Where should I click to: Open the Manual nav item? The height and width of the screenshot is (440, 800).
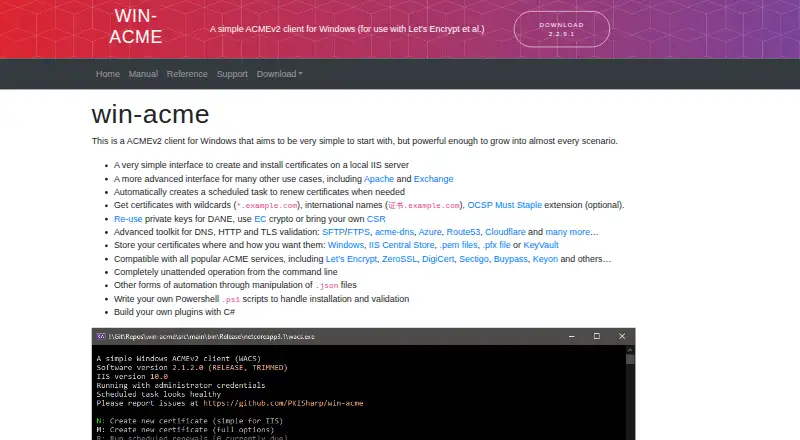pos(143,74)
